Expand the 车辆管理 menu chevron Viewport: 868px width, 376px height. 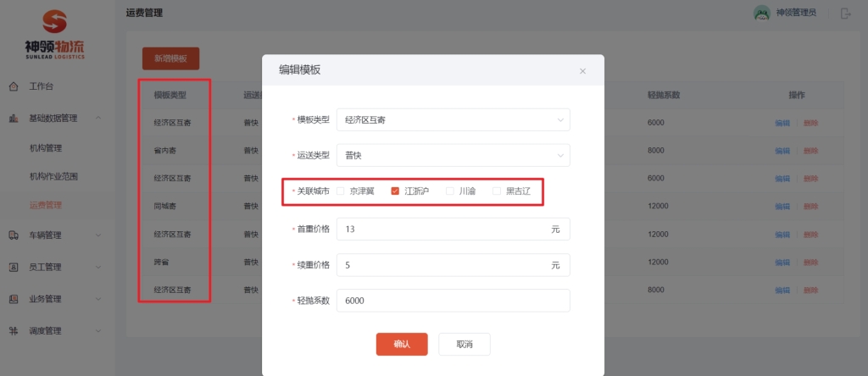[x=98, y=235]
